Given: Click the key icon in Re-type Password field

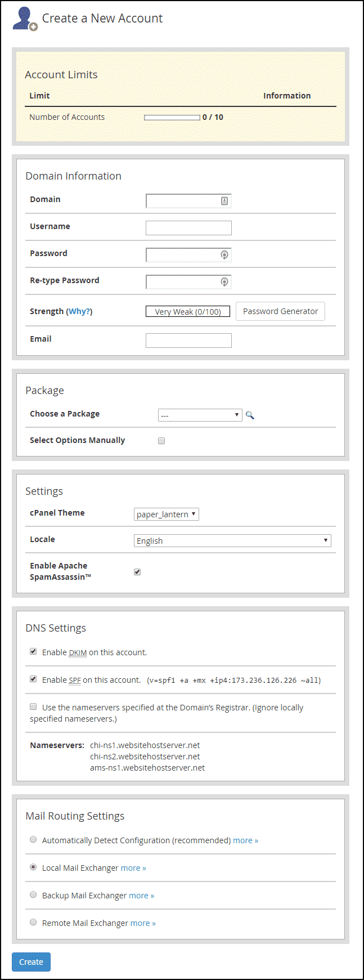Looking at the screenshot, I should (x=224, y=282).
